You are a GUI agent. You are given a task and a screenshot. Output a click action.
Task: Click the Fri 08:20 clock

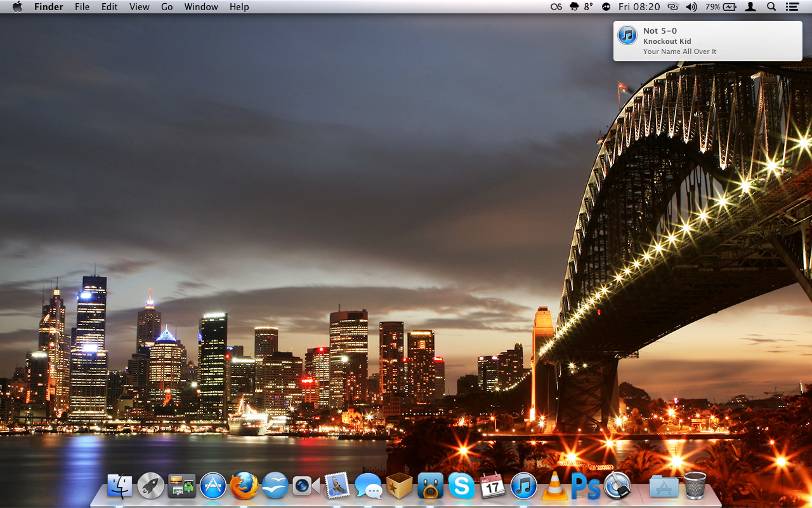click(x=639, y=7)
